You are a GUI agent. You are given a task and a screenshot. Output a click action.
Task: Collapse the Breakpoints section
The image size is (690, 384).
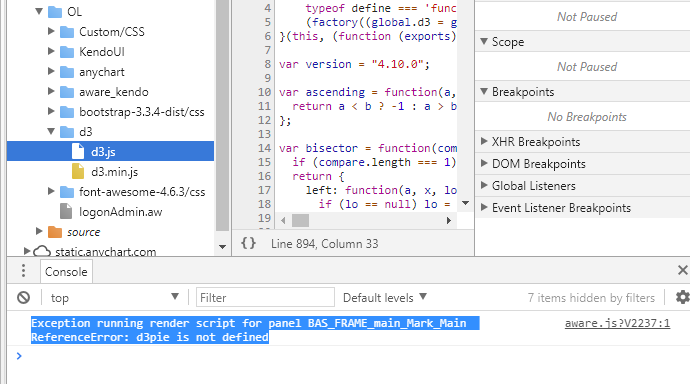click(484, 91)
